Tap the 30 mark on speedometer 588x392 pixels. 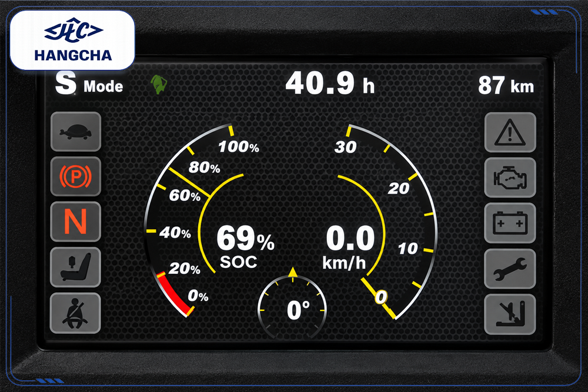click(345, 148)
